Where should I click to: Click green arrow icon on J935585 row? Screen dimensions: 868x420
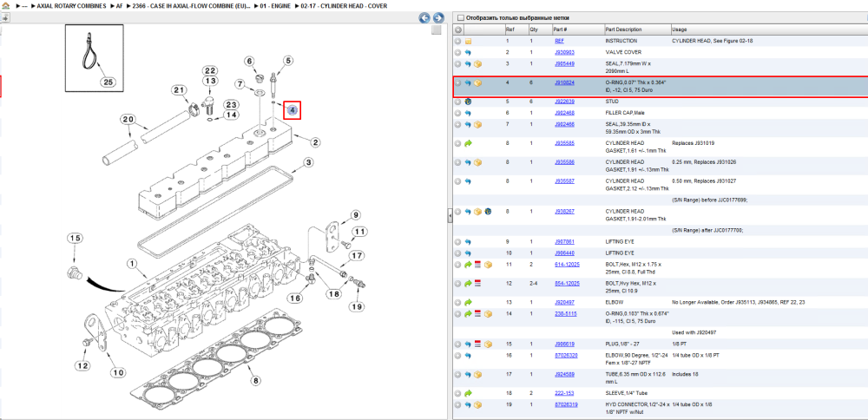click(x=468, y=143)
